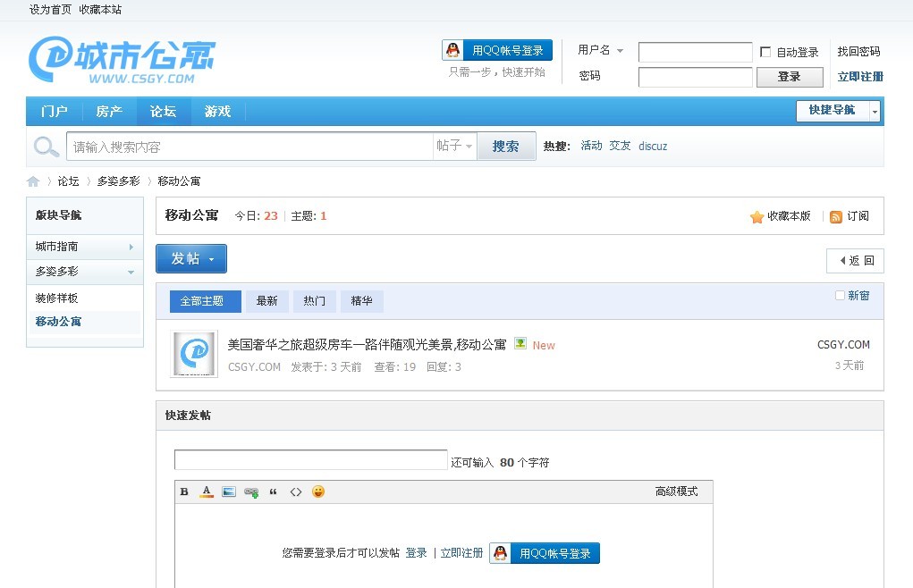Open thread 美国奢华之旅超级房车
The height and width of the screenshot is (588, 913).
[367, 345]
